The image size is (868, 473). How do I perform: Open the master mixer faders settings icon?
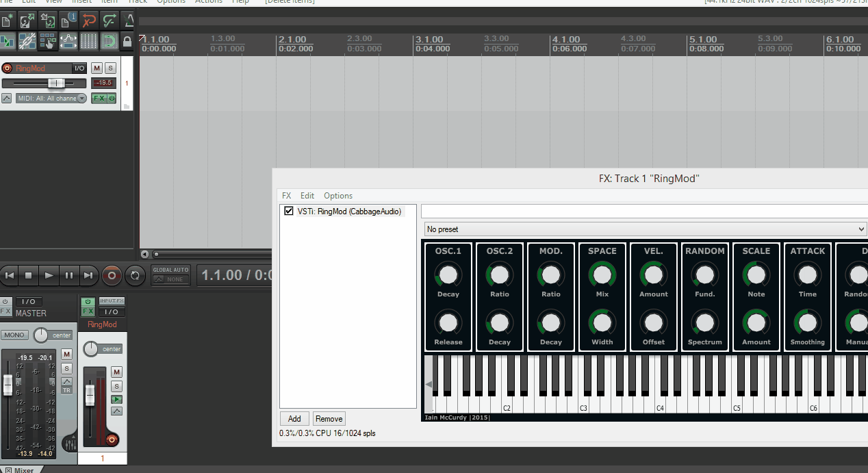69,445
